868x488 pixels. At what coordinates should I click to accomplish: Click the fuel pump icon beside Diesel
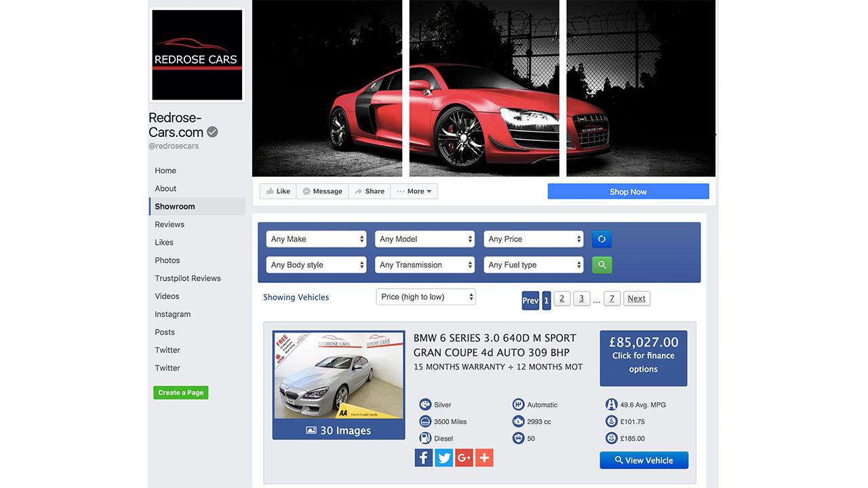(x=425, y=439)
